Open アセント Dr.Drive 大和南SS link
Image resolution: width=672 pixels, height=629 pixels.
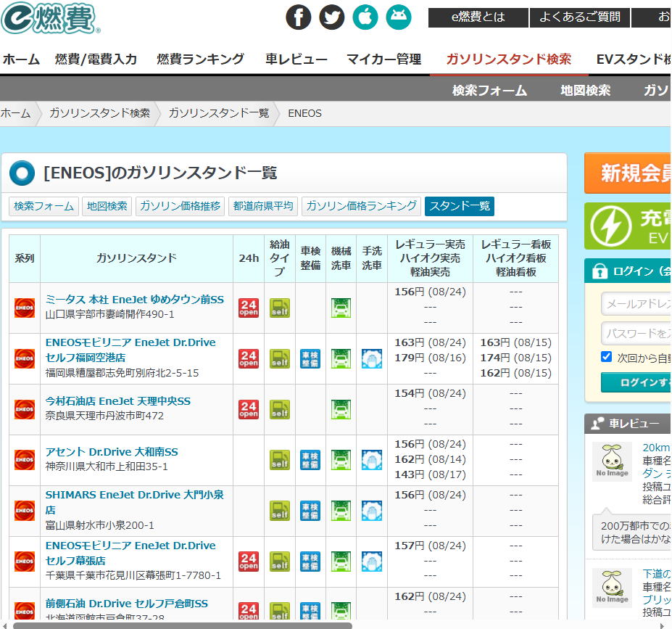tap(112, 451)
